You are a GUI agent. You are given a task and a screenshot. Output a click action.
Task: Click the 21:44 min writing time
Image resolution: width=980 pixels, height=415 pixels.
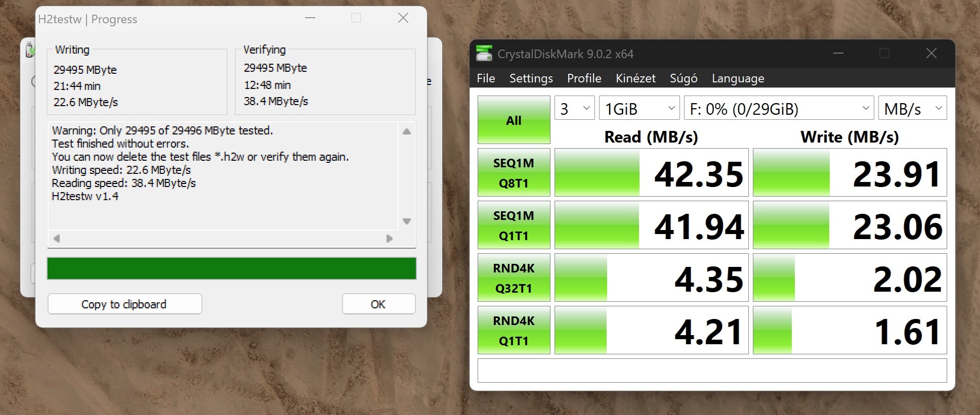[77, 86]
